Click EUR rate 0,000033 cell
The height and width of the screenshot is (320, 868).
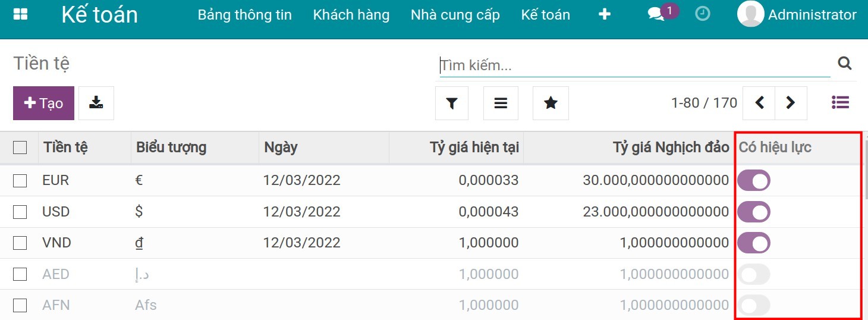(489, 180)
